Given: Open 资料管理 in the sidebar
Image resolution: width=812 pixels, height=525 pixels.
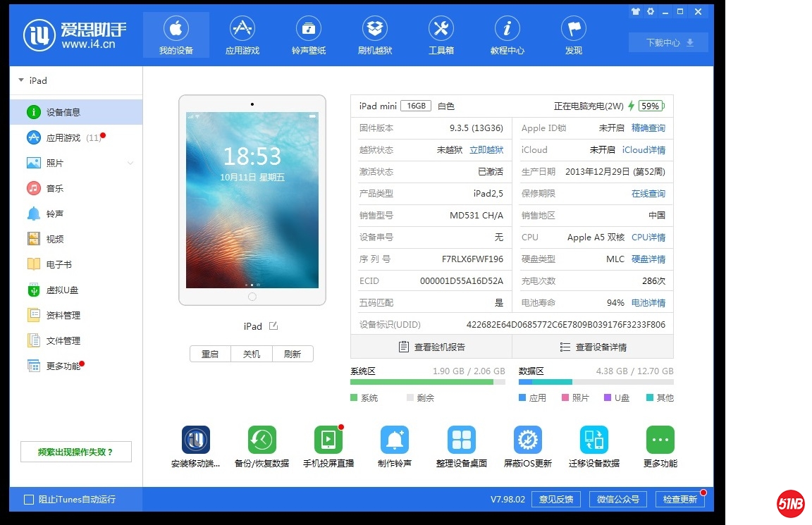Looking at the screenshot, I should (76, 315).
